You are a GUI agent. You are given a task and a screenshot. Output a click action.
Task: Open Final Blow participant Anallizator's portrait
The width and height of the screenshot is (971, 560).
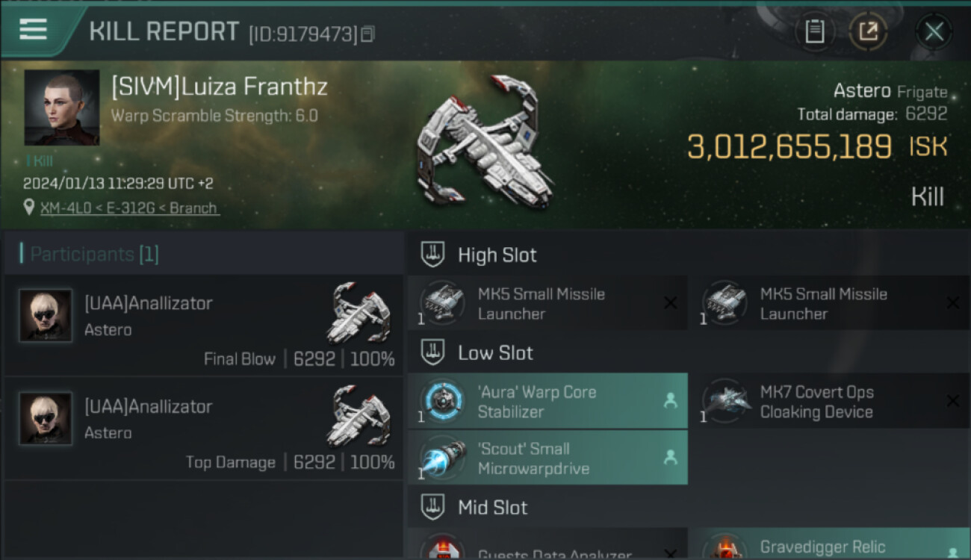(46, 316)
